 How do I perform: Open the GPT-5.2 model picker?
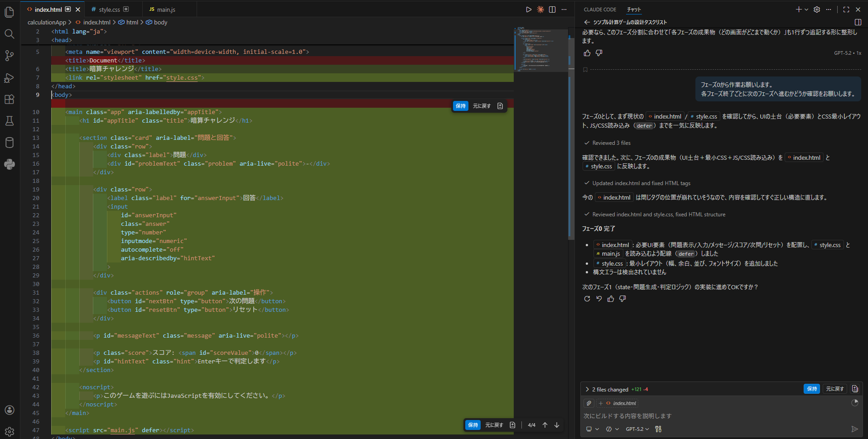[x=637, y=429]
